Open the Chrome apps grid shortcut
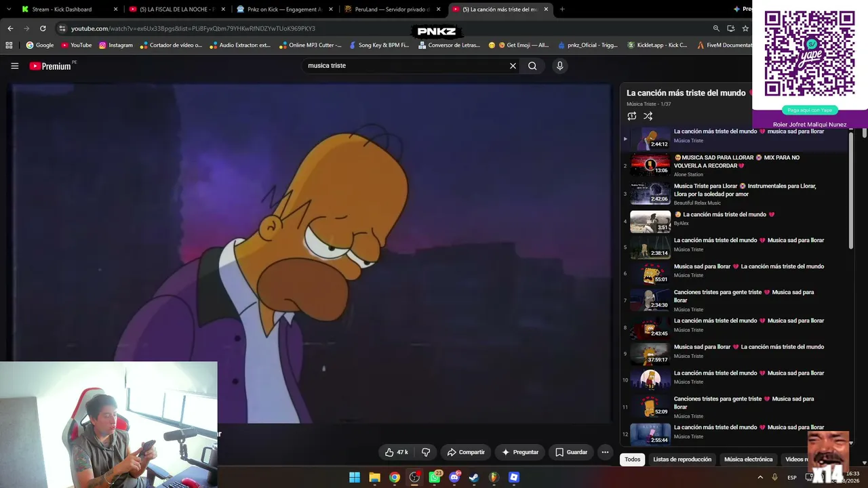The height and width of the screenshot is (488, 868). click(9, 45)
